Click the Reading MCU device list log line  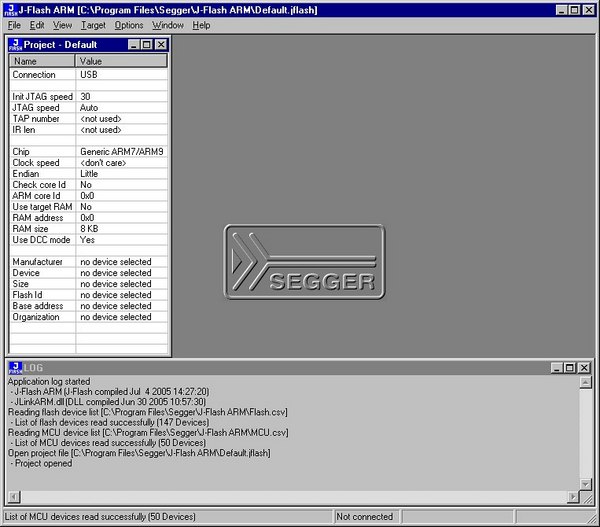[148, 432]
